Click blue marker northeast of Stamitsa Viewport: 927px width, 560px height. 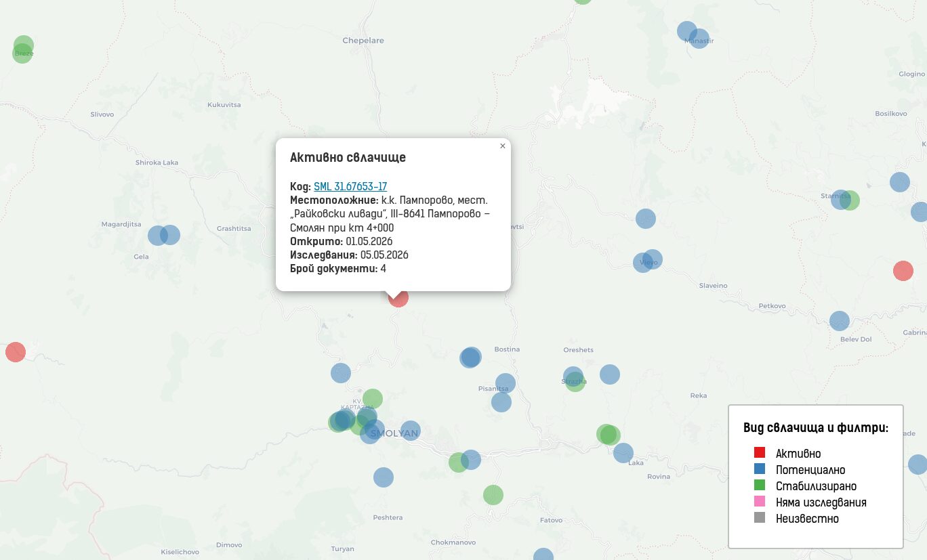click(899, 182)
